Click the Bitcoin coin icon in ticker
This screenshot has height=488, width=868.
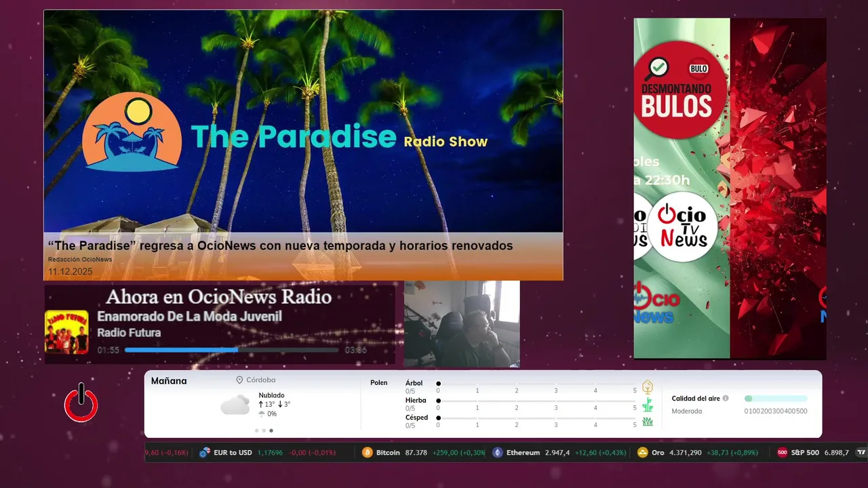pyautogui.click(x=368, y=453)
